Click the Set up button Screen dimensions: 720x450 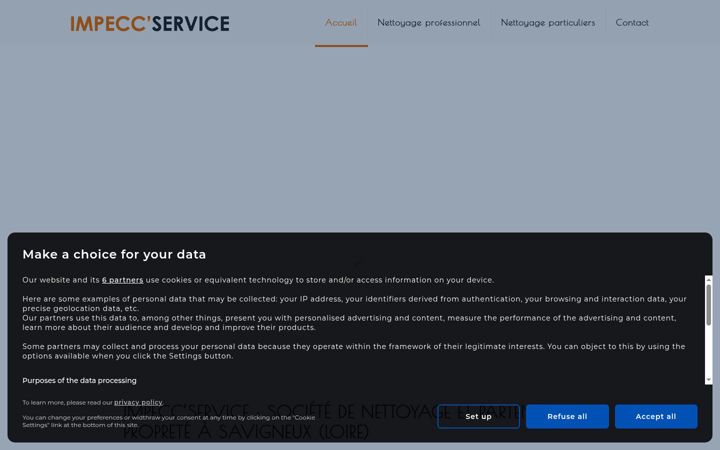tap(478, 416)
